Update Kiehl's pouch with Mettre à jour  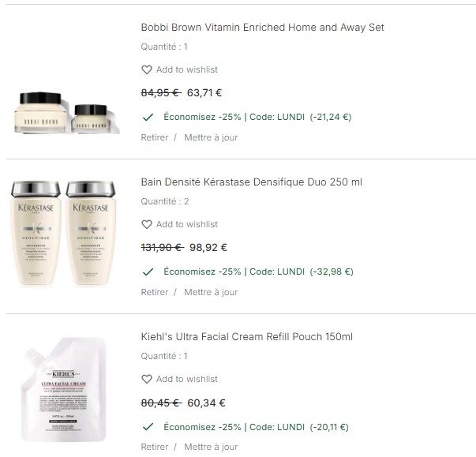(x=211, y=447)
